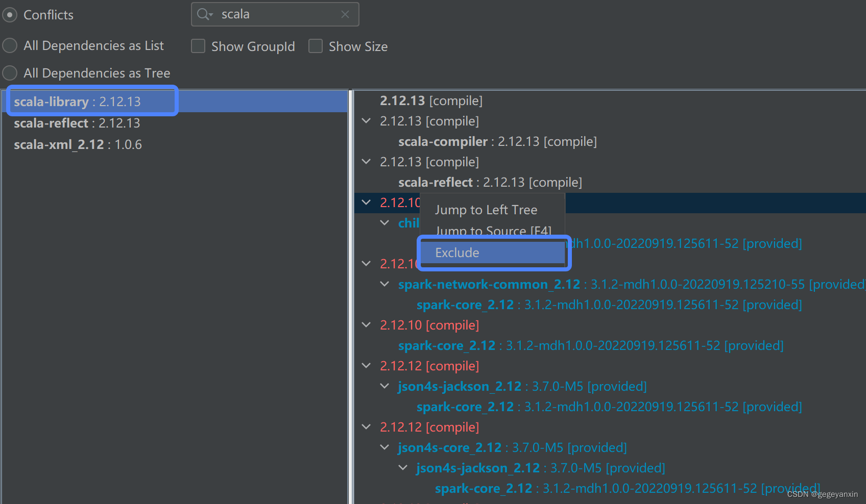Select scala-xml_2.12 : 1.0.6 in left list
Screen dimensions: 866x504
click(174, 144)
